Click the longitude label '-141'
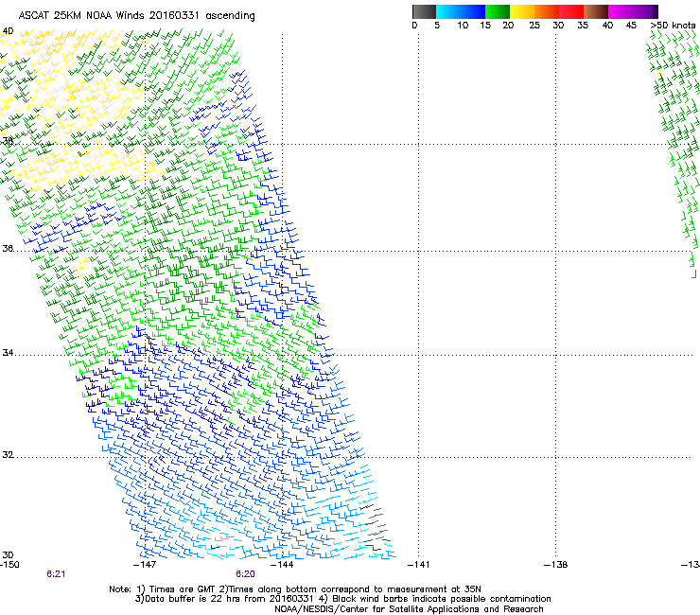The height and width of the screenshot is (615, 700). [418, 565]
